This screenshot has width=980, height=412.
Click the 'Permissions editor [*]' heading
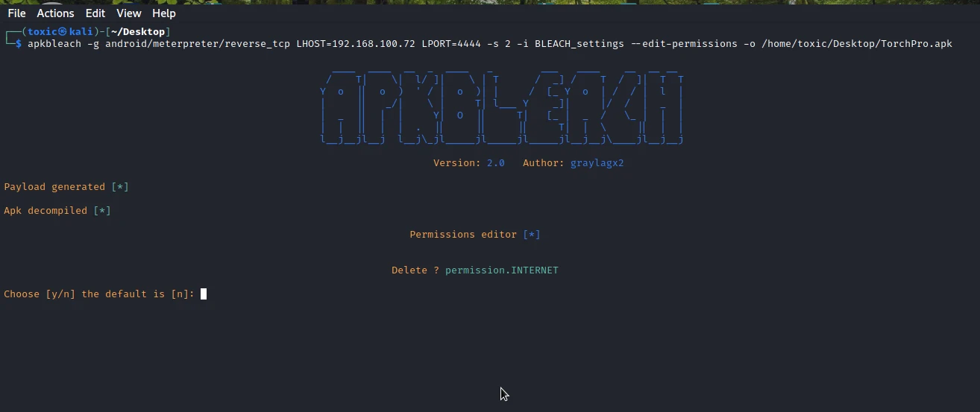[475, 235]
